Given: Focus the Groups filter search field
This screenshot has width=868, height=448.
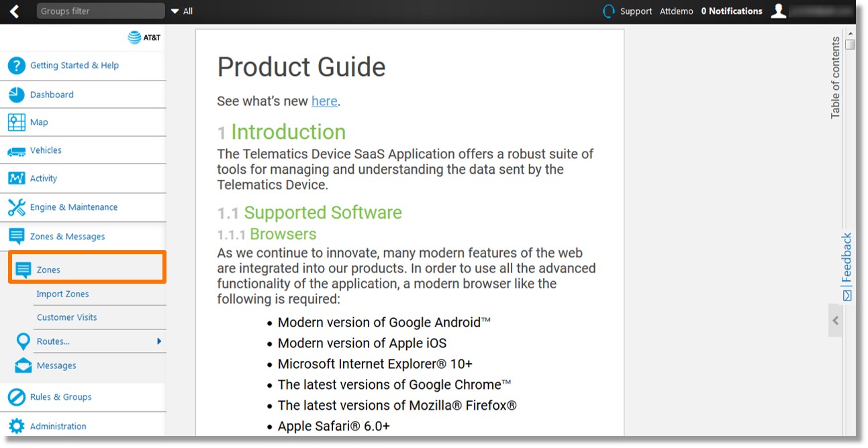Looking at the screenshot, I should coord(101,11).
